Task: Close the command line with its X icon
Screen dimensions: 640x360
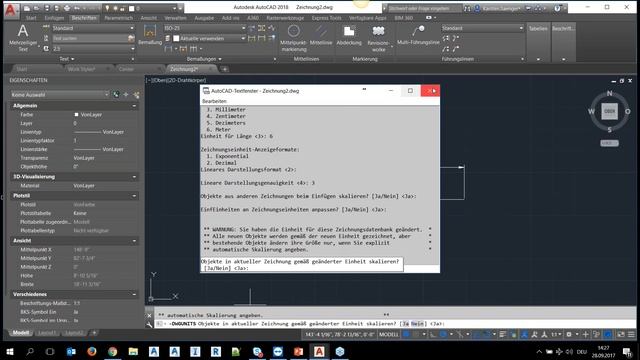Action: 149,315
